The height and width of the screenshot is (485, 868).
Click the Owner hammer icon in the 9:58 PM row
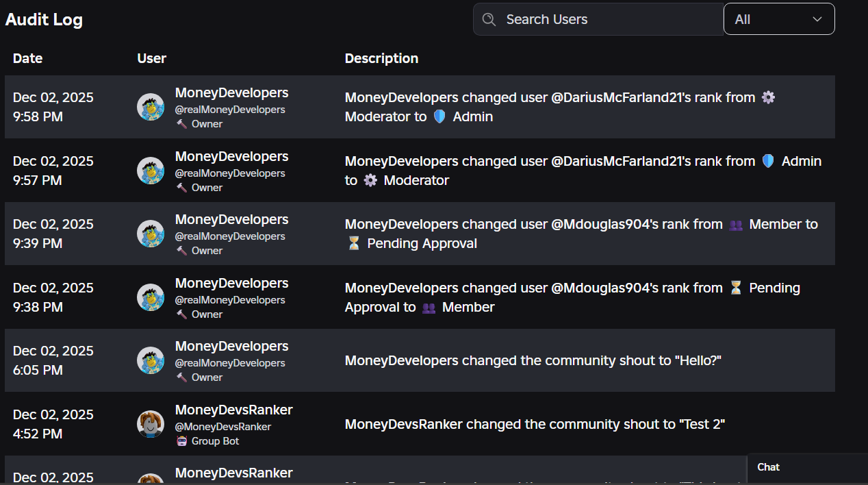(x=181, y=124)
